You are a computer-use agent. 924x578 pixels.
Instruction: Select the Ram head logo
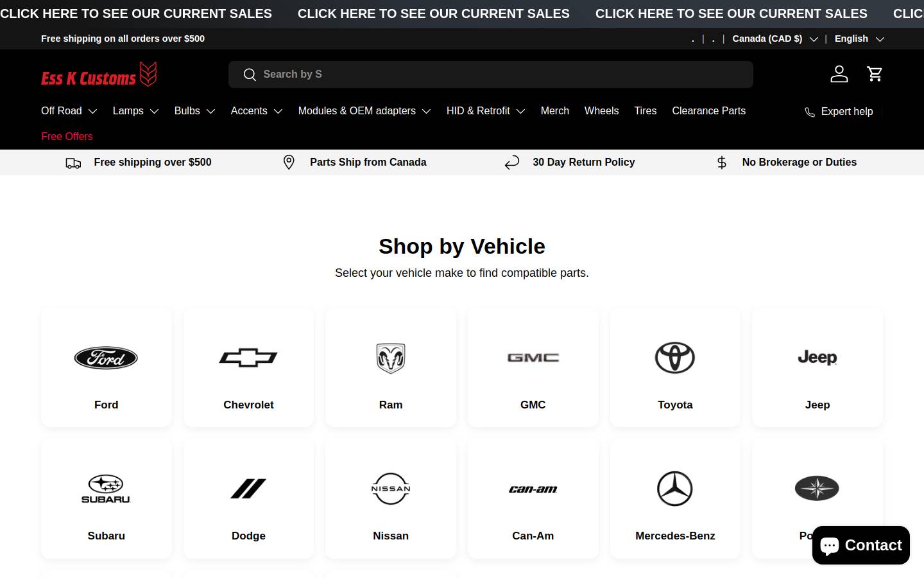tap(391, 358)
